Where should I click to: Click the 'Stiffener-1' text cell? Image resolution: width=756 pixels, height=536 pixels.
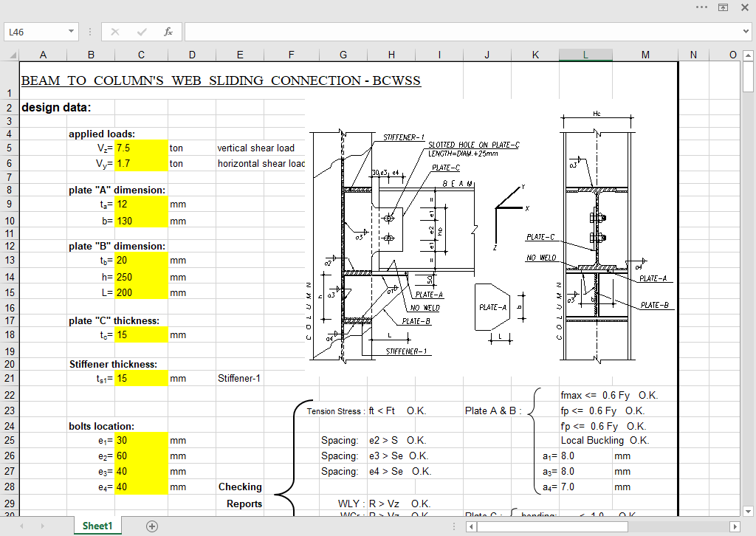tap(238, 379)
